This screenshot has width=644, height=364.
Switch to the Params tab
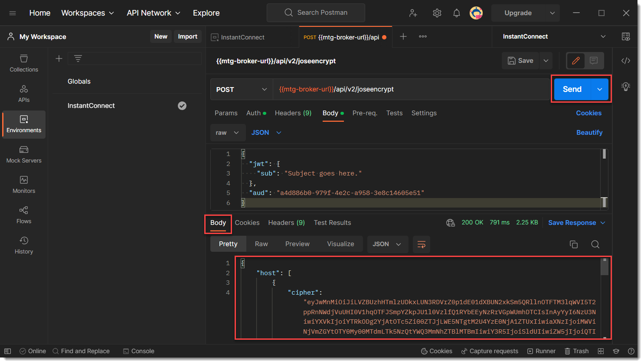pyautogui.click(x=226, y=113)
